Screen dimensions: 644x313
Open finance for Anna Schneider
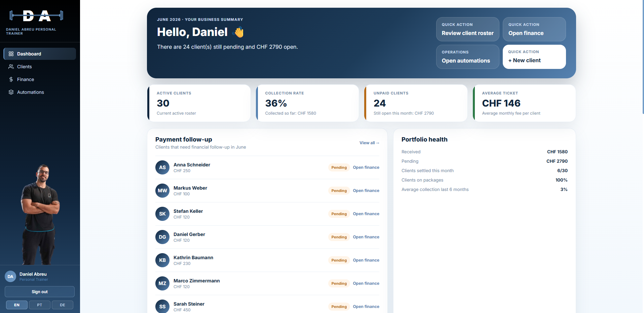click(366, 167)
